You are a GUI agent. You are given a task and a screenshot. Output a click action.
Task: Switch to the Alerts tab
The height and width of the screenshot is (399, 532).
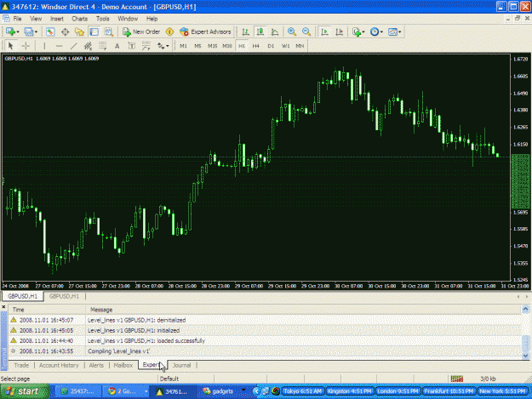(96, 365)
